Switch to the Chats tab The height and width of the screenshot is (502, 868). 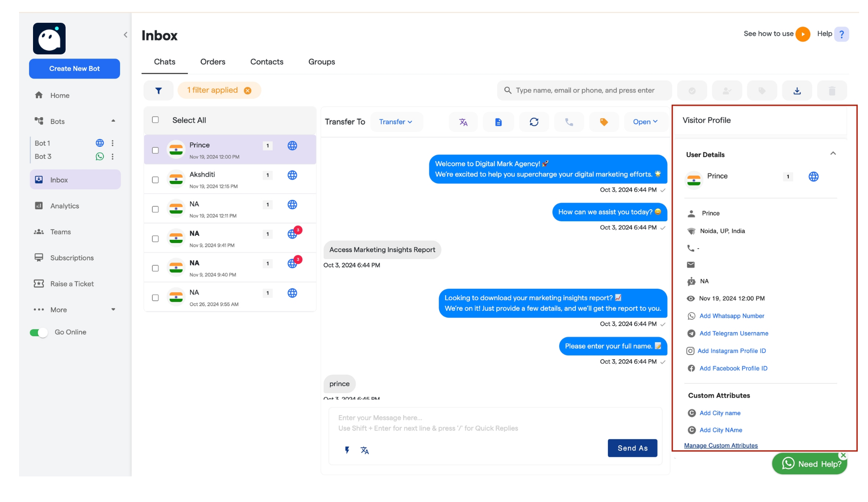tap(165, 62)
